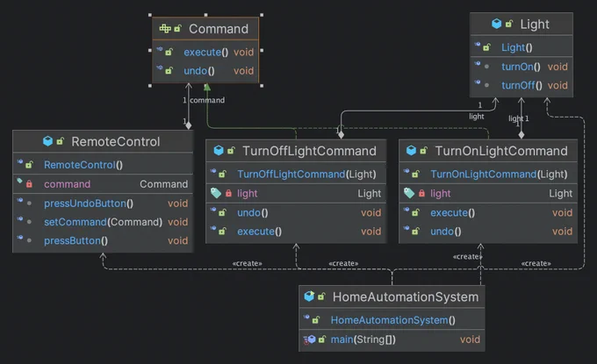Click the runnable class icon beside HomeAutomationSystem
Image resolution: width=597 pixels, height=364 pixels.
click(309, 296)
